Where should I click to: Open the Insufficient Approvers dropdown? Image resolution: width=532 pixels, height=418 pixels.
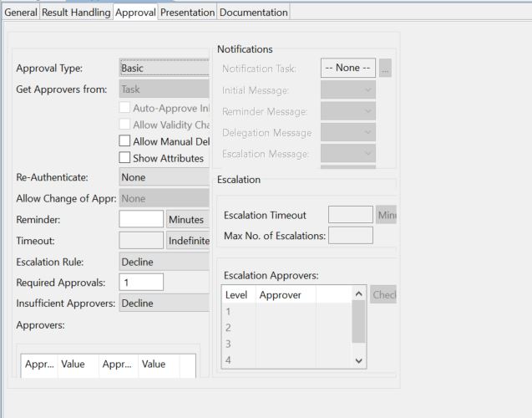pos(164,303)
